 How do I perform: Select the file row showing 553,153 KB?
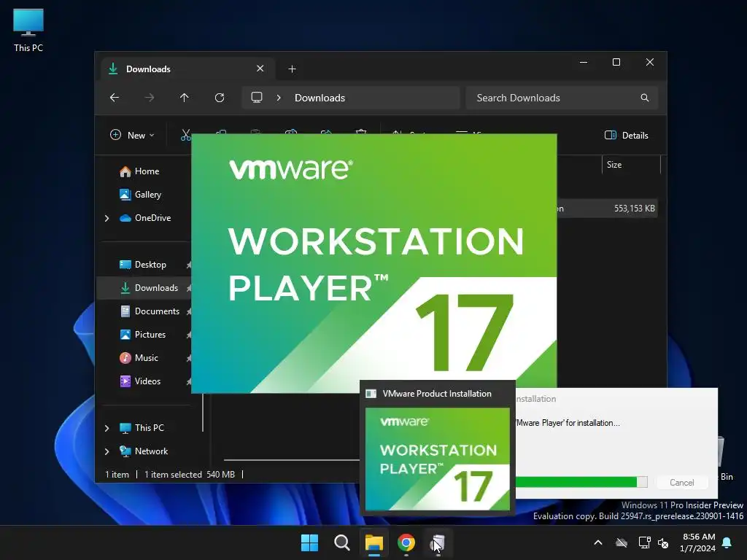coord(607,209)
